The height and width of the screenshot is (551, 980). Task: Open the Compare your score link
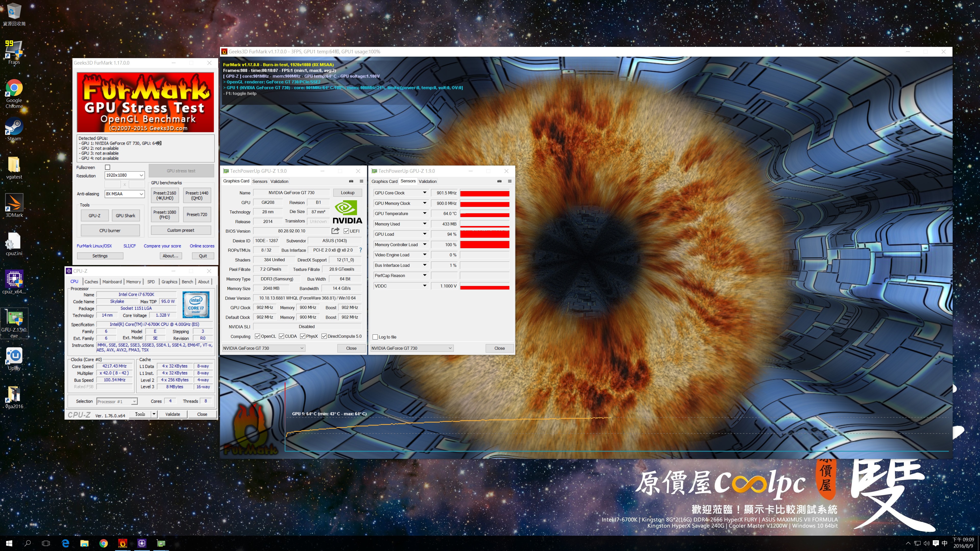pyautogui.click(x=163, y=246)
